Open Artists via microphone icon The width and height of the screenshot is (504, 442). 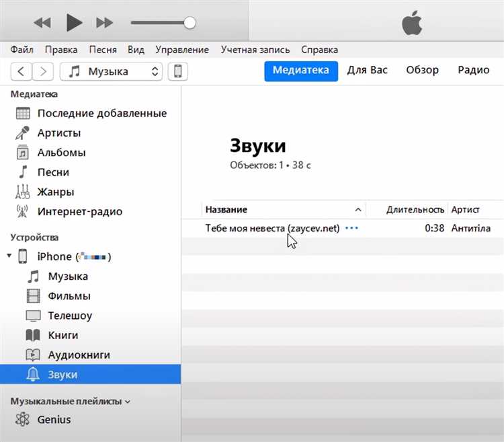click(22, 133)
